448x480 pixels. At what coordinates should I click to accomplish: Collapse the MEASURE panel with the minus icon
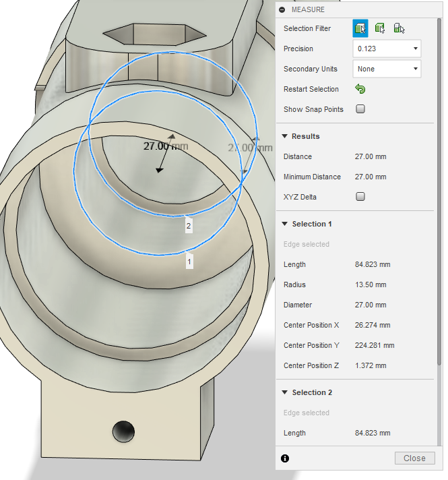coord(282,10)
